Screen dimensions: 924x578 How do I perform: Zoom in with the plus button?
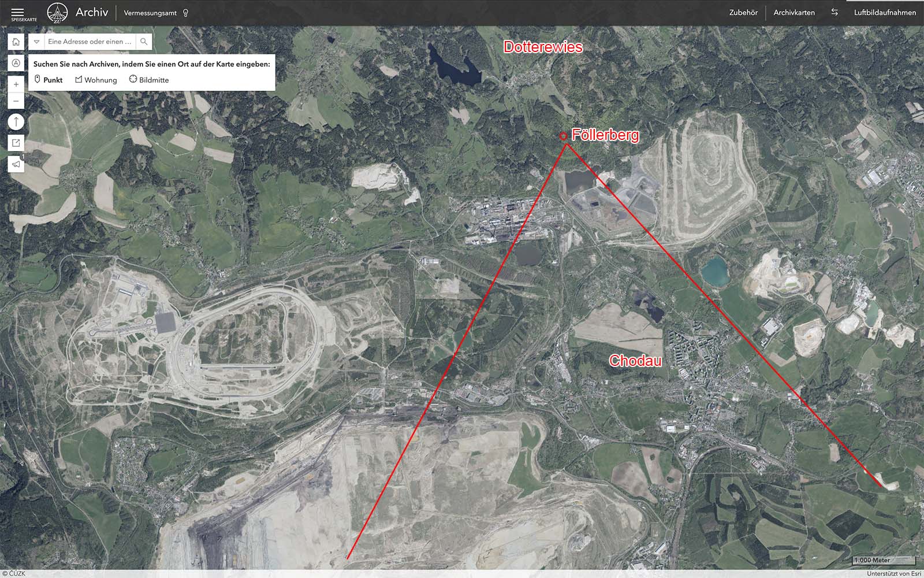tap(16, 84)
